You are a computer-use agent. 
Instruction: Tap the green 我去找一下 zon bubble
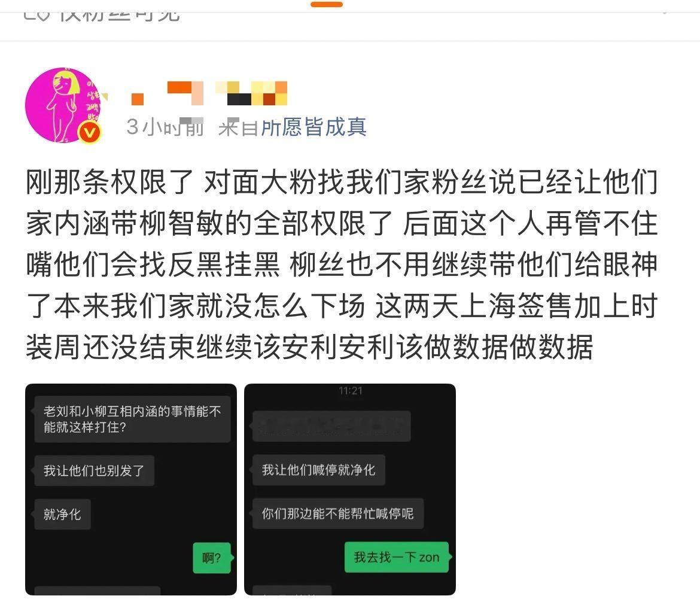[397, 557]
